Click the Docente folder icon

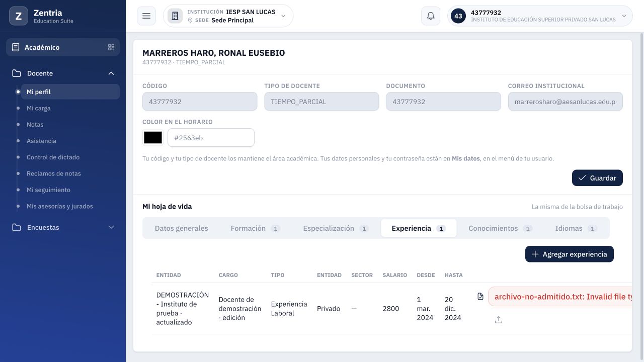pyautogui.click(x=17, y=73)
